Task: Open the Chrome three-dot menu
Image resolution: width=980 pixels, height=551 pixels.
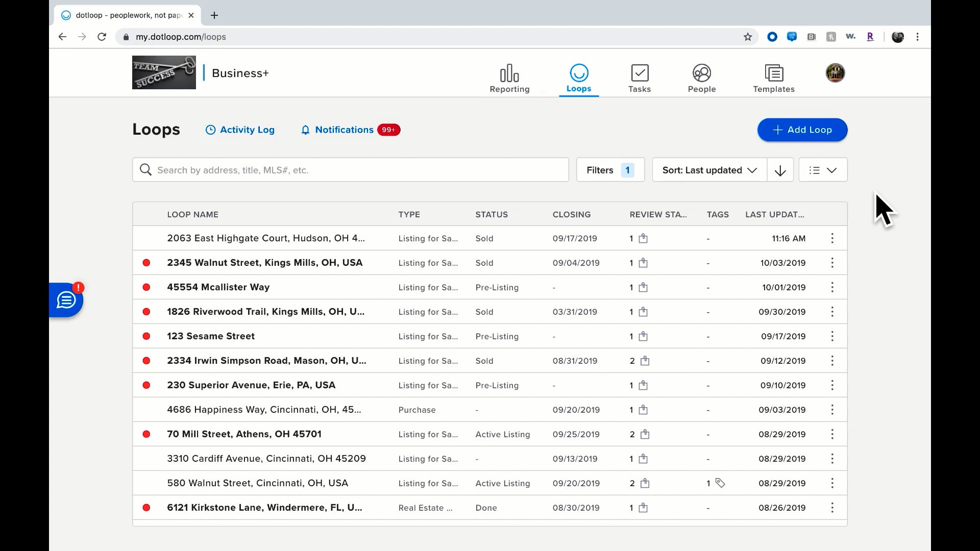Action: [917, 37]
